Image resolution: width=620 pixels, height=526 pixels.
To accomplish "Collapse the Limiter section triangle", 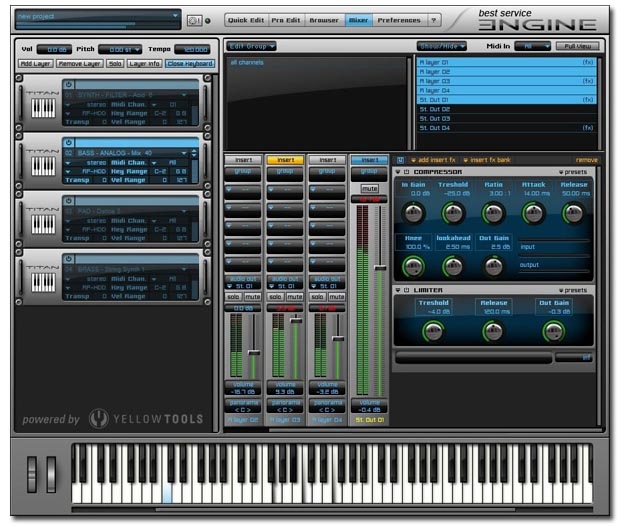I will point(398,290).
